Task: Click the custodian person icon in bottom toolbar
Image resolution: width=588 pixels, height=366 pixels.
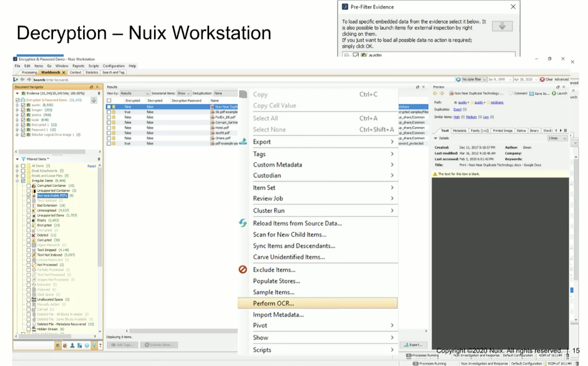Action: pyautogui.click(x=72, y=345)
